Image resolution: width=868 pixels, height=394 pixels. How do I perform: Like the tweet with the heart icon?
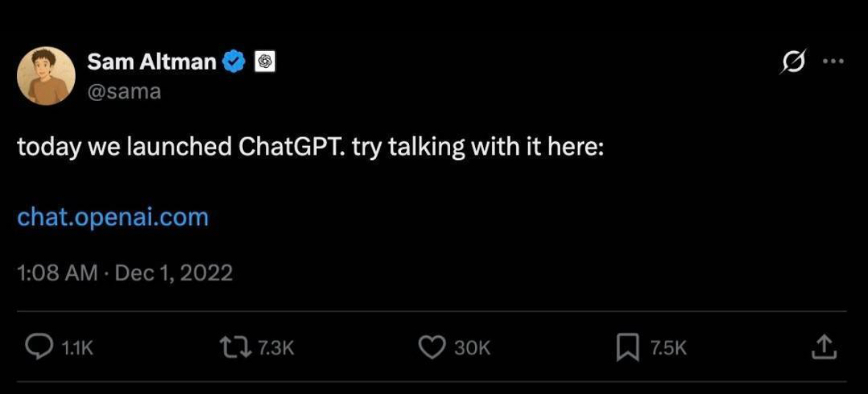432,348
